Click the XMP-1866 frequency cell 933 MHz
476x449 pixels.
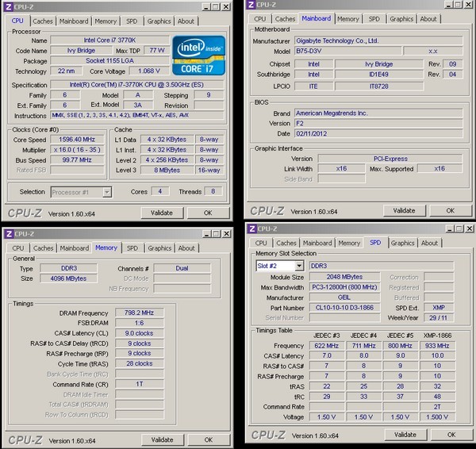click(x=437, y=346)
